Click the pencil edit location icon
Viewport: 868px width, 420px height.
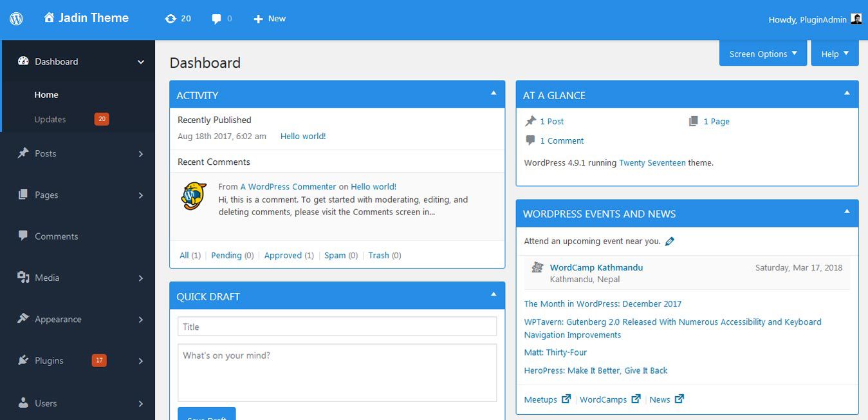pyautogui.click(x=670, y=242)
